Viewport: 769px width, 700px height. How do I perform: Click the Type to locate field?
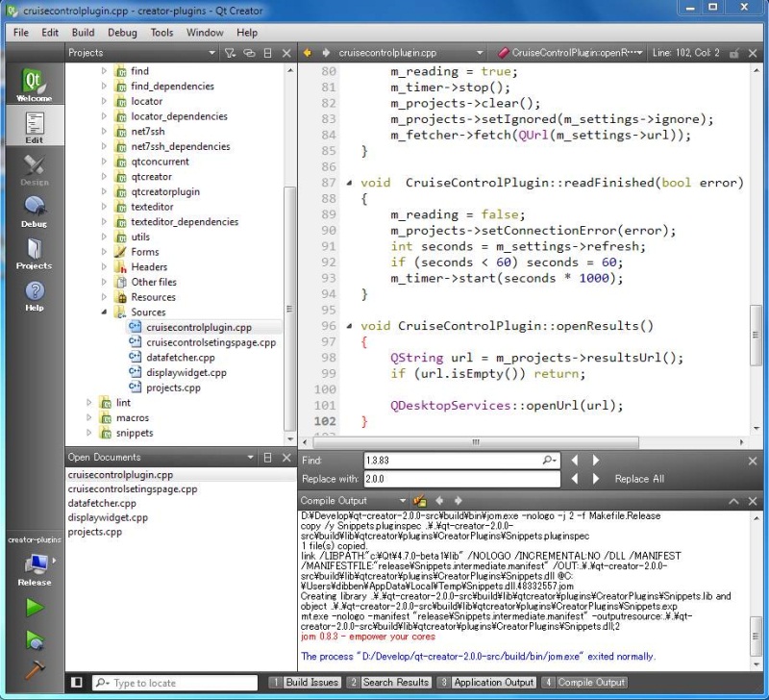click(175, 683)
